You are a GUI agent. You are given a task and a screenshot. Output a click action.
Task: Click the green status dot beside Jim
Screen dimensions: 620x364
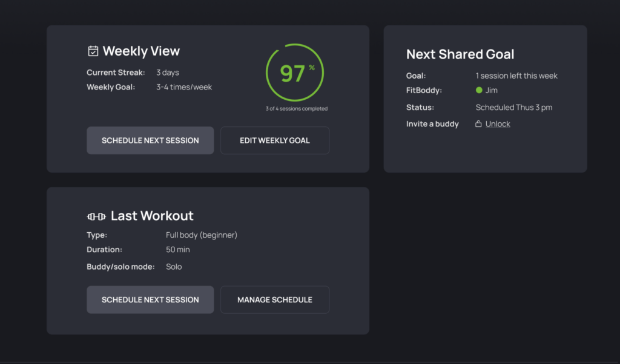tap(479, 91)
